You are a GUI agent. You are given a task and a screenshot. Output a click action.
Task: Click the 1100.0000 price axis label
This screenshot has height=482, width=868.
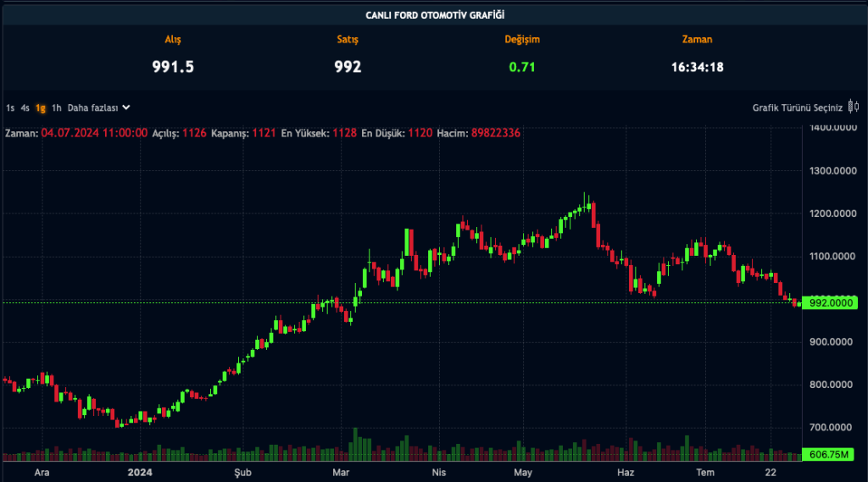click(x=832, y=256)
